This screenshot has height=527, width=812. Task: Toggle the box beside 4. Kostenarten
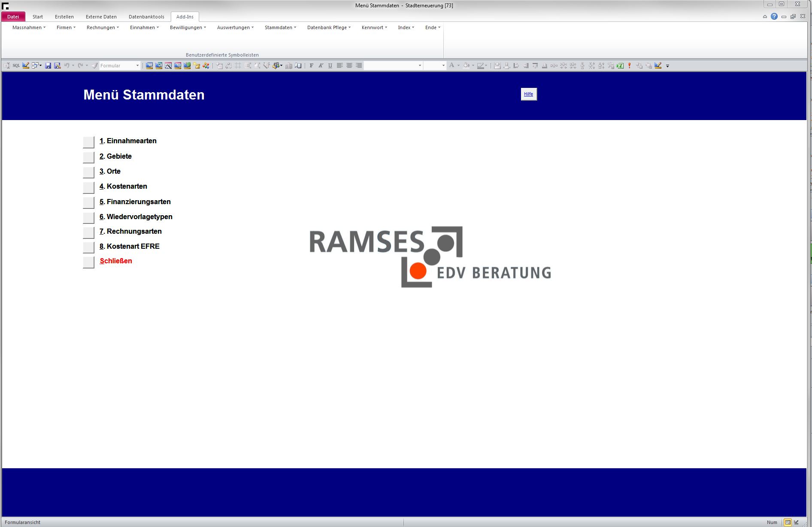point(88,187)
